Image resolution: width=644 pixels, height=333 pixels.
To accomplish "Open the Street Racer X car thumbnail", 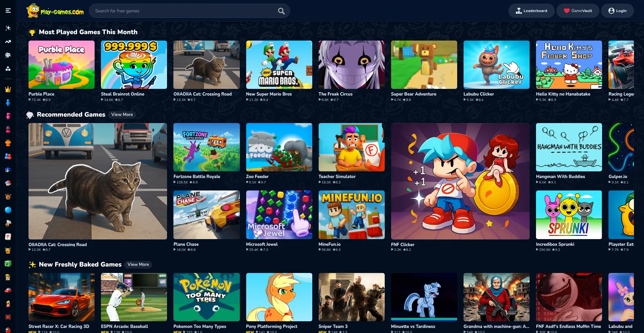I will tap(61, 297).
